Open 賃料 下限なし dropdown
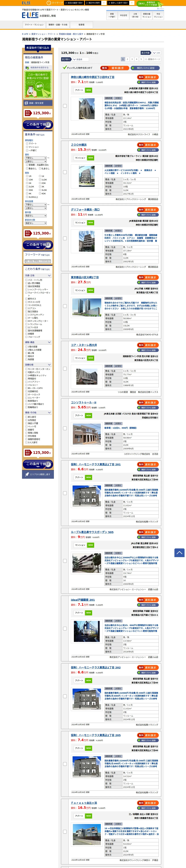The height and width of the screenshot is (868, 186). [x=36, y=158]
